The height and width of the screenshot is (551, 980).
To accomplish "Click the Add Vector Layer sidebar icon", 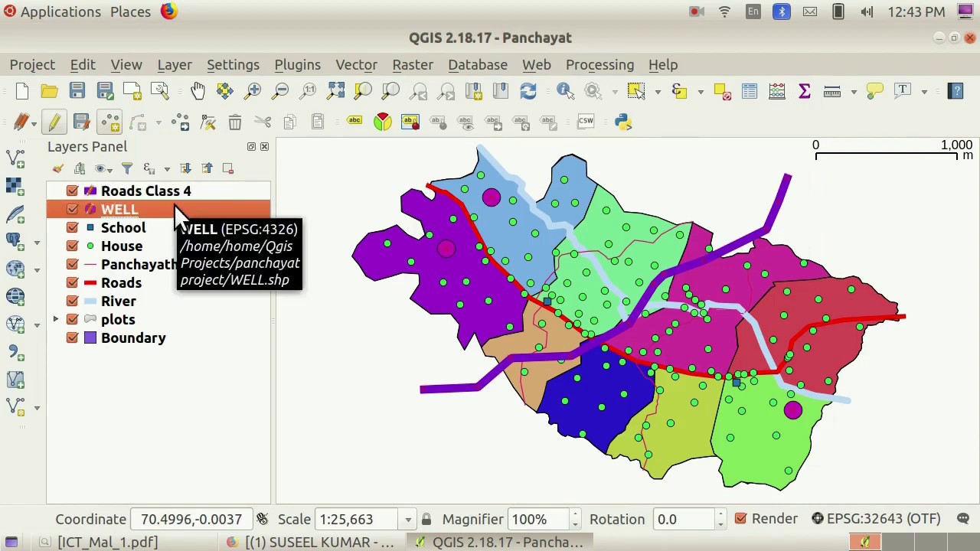I will [x=15, y=158].
